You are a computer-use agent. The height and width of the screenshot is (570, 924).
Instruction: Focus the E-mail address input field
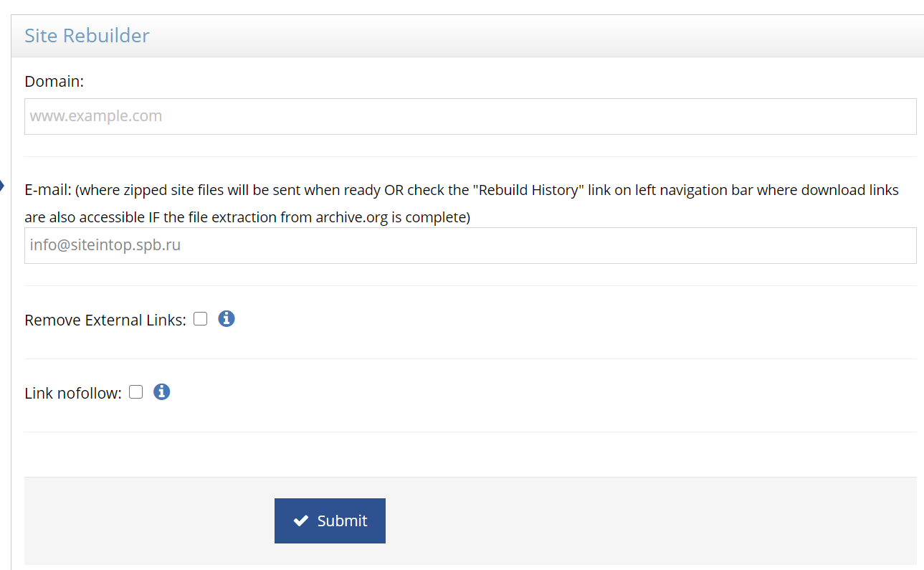(x=470, y=245)
